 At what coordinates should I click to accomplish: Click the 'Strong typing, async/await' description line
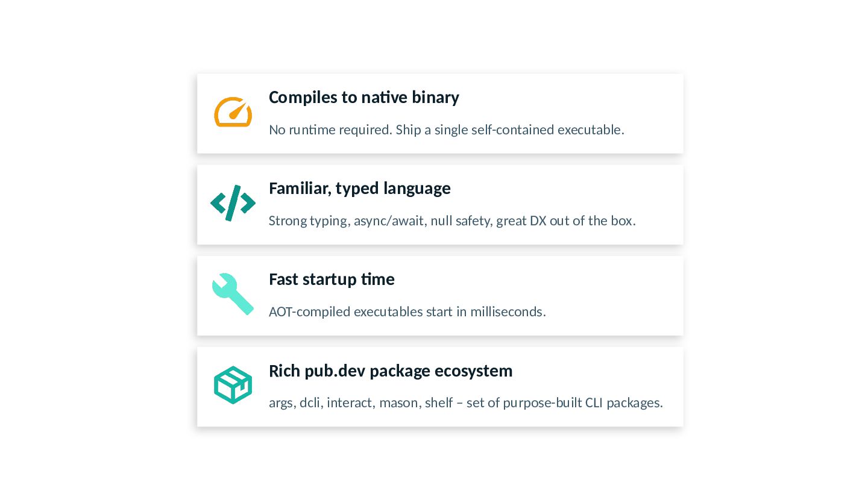(452, 221)
